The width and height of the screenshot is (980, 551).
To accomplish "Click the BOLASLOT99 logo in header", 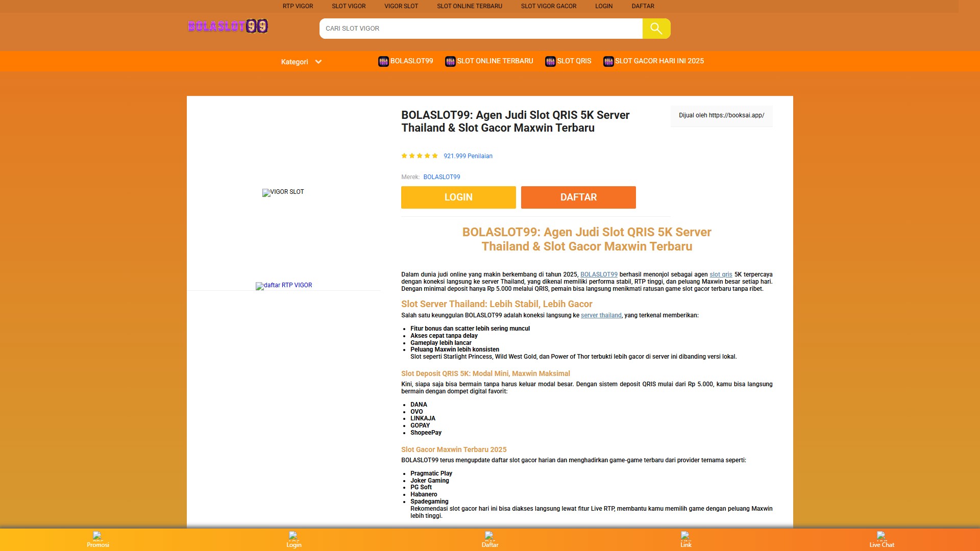I will click(x=228, y=26).
